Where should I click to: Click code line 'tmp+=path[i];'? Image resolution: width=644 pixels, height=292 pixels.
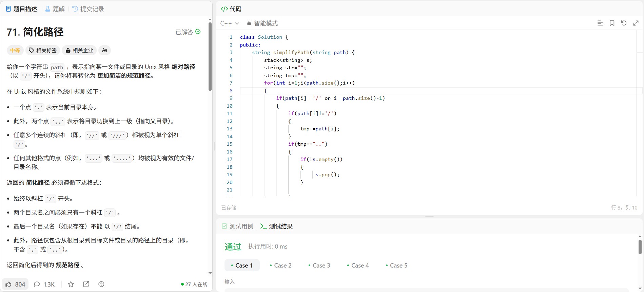pyautogui.click(x=320, y=129)
